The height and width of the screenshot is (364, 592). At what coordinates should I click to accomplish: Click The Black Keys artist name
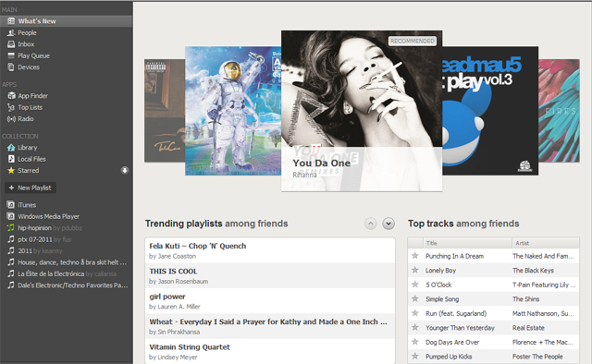pyautogui.click(x=533, y=271)
